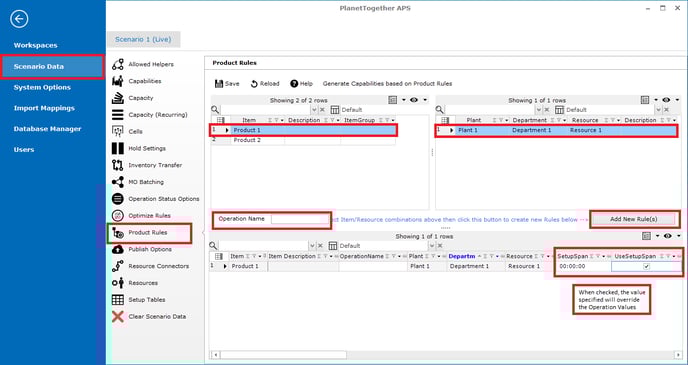The height and width of the screenshot is (365, 688).
Task: Select Scenario Data menu
Action: click(53, 67)
